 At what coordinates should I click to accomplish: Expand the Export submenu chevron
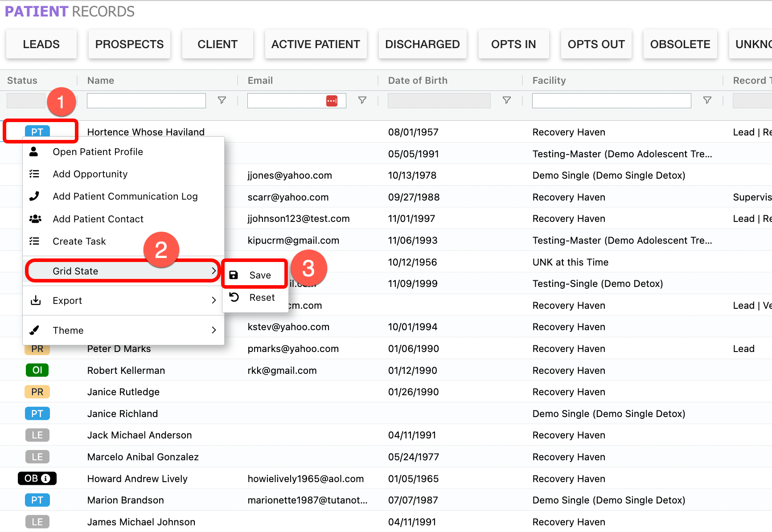[214, 300]
